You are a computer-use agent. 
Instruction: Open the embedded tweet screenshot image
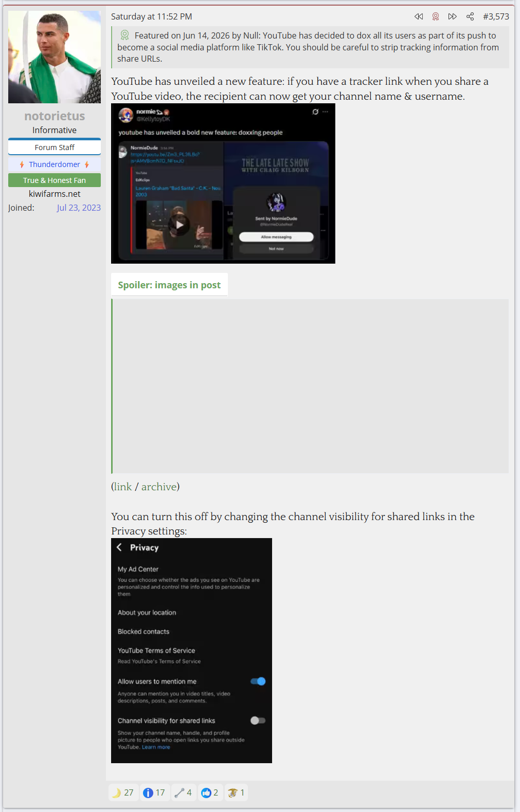pyautogui.click(x=223, y=183)
